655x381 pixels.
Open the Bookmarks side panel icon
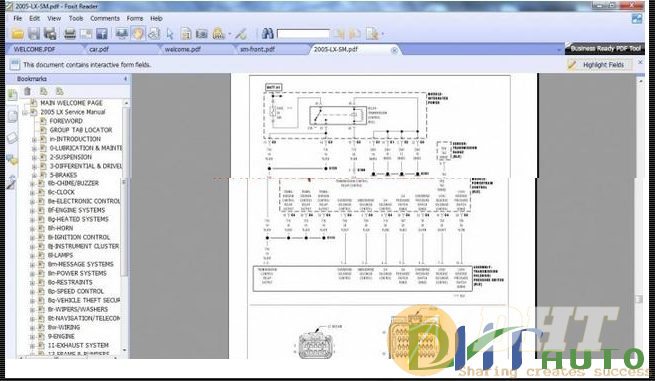[x=12, y=95]
